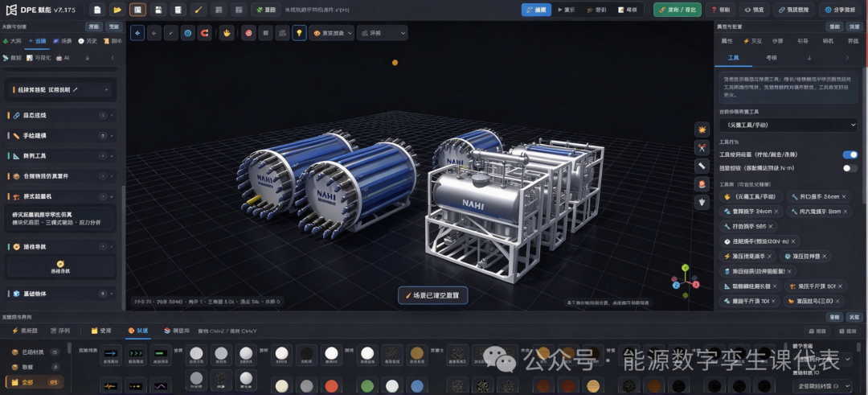Select the red material swatch
Image resolution: width=868 pixels, height=395 pixels.
(331, 386)
